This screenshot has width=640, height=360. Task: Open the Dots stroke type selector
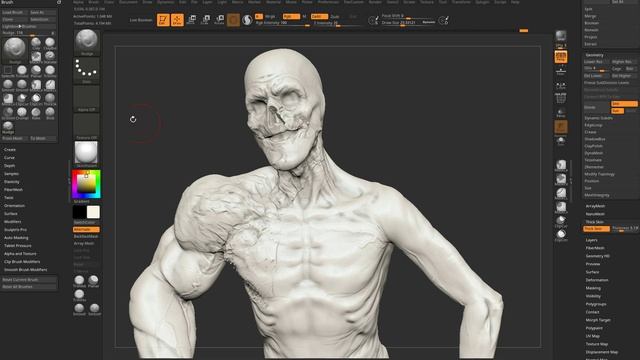(87, 70)
